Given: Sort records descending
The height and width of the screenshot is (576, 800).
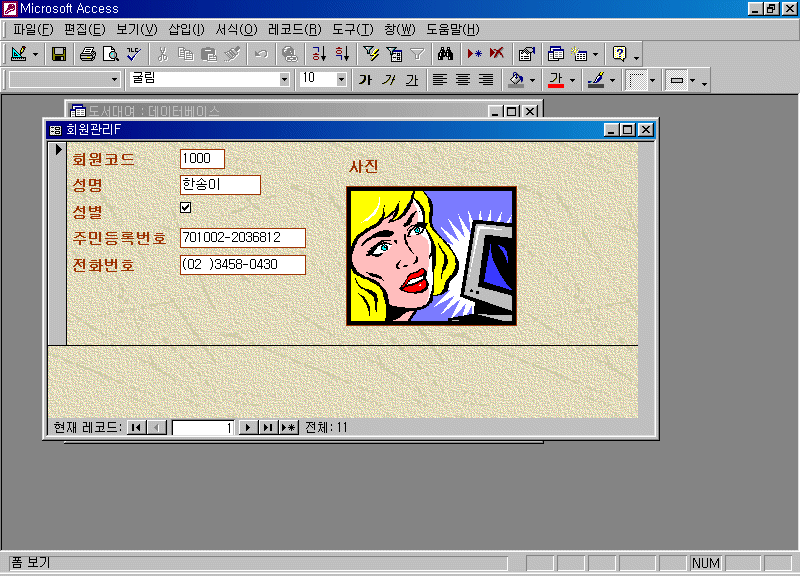Looking at the screenshot, I should click(x=342, y=54).
